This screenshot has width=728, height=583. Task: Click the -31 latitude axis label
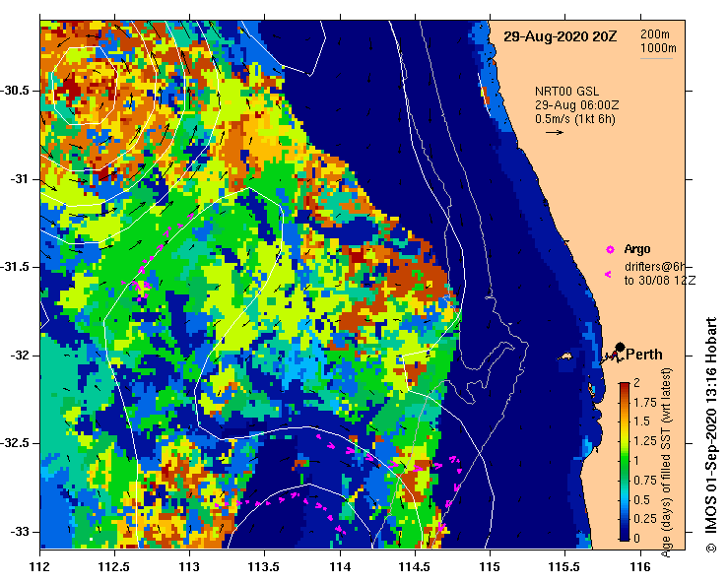coord(20,178)
